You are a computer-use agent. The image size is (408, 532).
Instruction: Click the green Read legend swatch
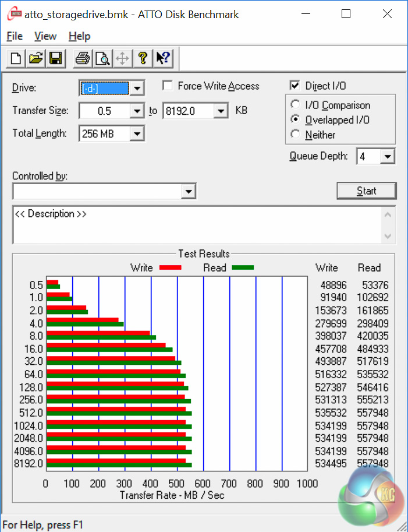[x=243, y=267]
